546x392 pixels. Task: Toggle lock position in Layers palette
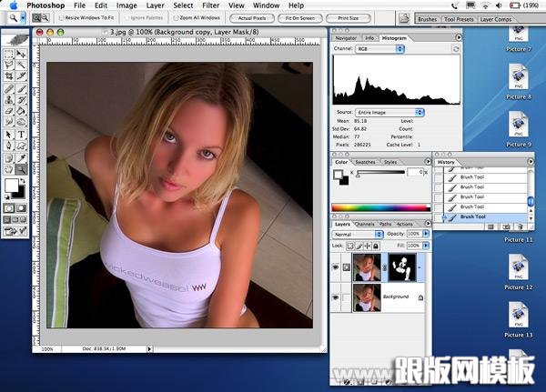pyautogui.click(x=368, y=246)
